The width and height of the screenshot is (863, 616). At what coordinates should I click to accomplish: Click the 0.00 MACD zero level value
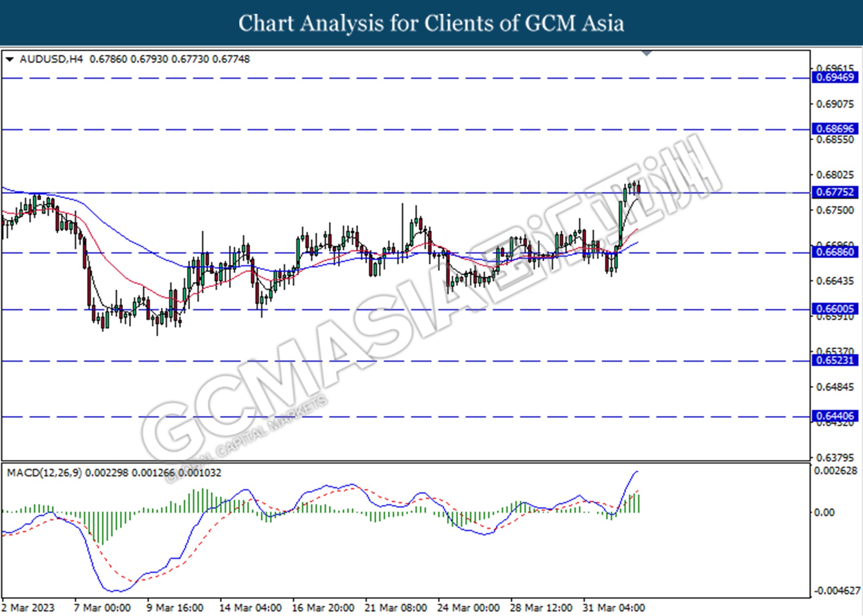coord(824,512)
